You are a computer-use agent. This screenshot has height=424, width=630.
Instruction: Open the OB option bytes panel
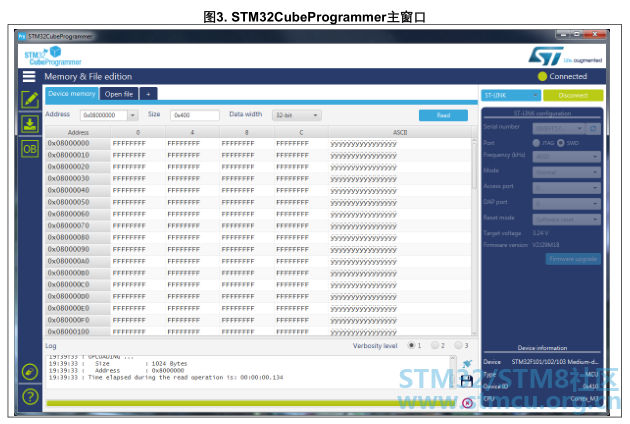point(30,149)
